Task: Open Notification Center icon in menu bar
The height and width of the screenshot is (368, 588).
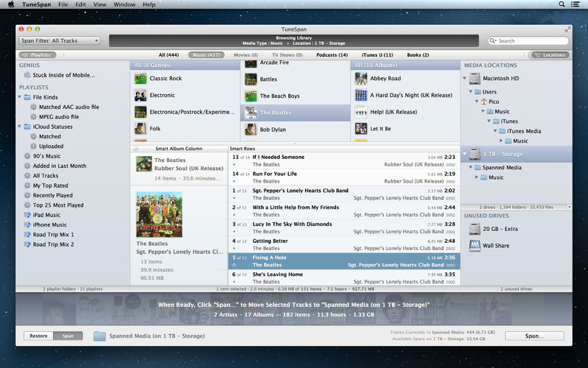Action: click(575, 4)
